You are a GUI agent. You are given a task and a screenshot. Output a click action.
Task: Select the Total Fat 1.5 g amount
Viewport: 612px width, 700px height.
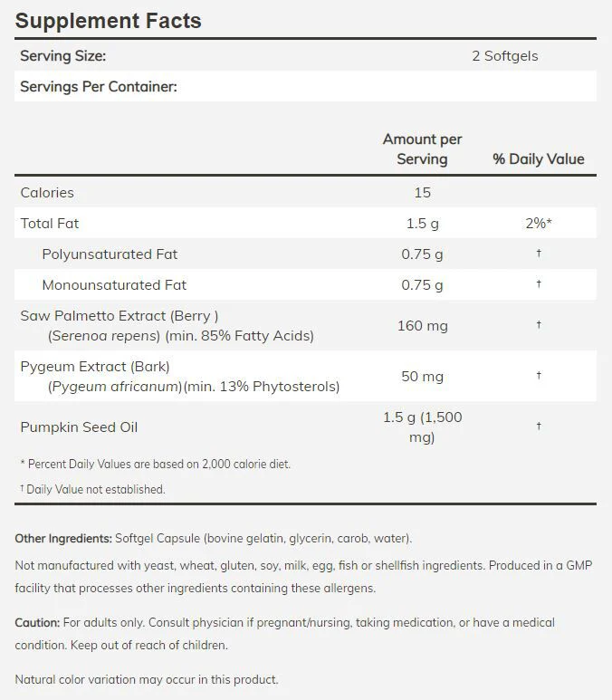(422, 223)
